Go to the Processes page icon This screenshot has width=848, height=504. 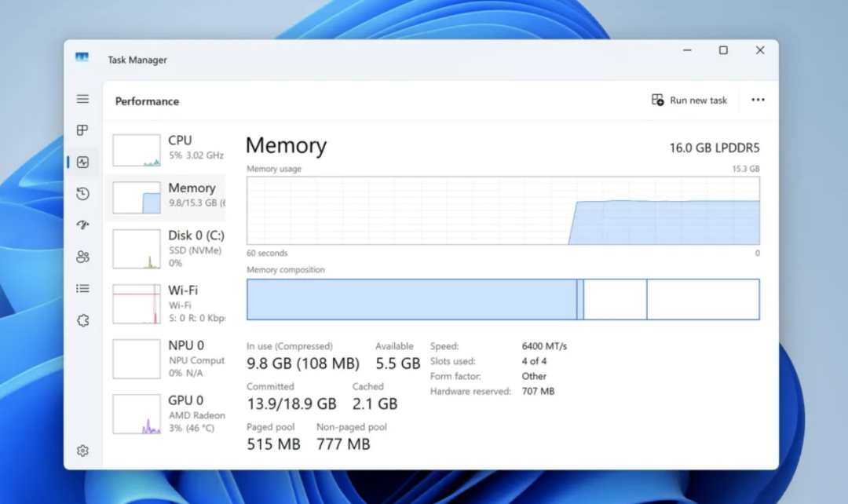pyautogui.click(x=82, y=130)
